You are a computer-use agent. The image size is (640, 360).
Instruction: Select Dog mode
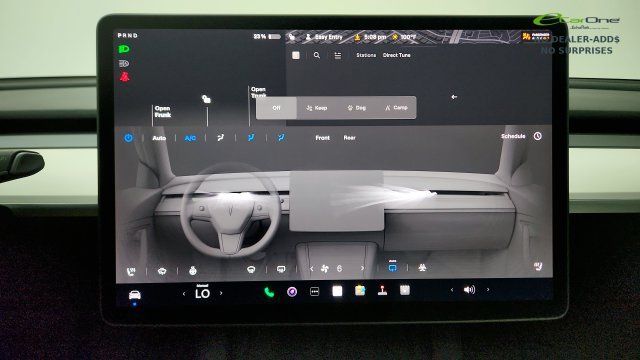[x=356, y=108]
